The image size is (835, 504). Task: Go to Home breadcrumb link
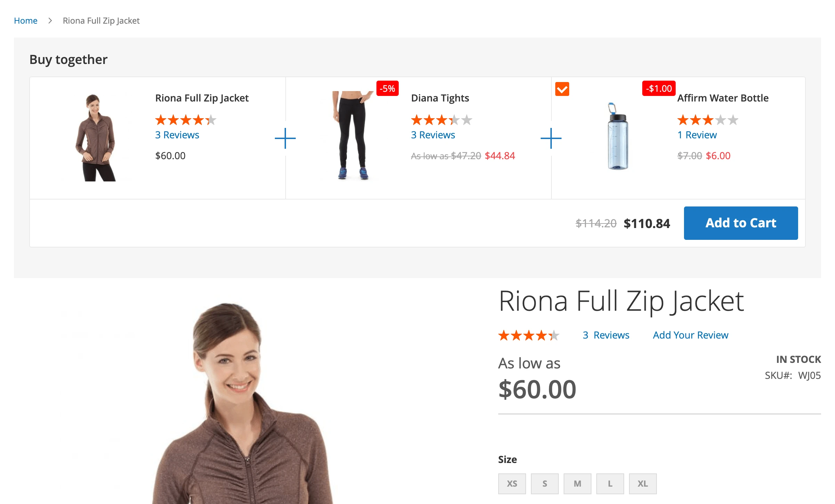pos(26,21)
